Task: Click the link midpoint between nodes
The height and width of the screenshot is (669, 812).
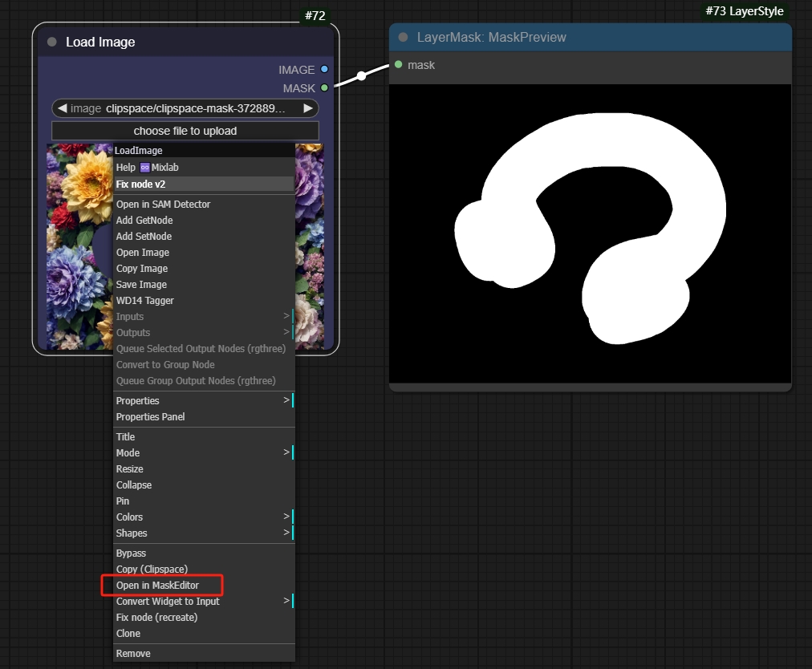Action: 362,76
